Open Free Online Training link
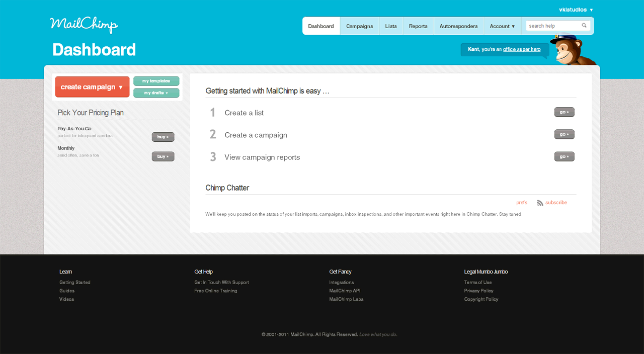644x354 pixels. pyautogui.click(x=216, y=291)
